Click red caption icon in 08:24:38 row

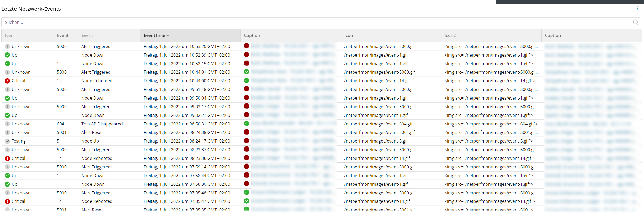[247, 132]
